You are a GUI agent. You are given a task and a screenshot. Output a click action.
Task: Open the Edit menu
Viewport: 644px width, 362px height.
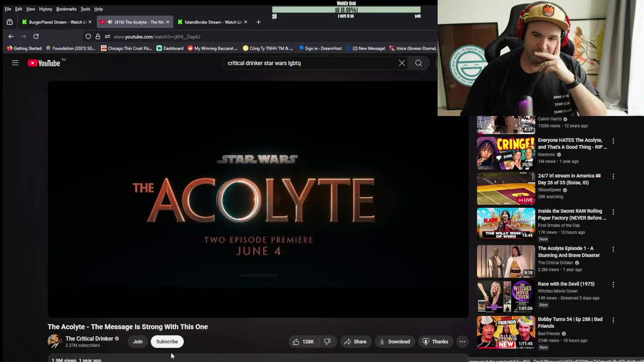point(19,9)
